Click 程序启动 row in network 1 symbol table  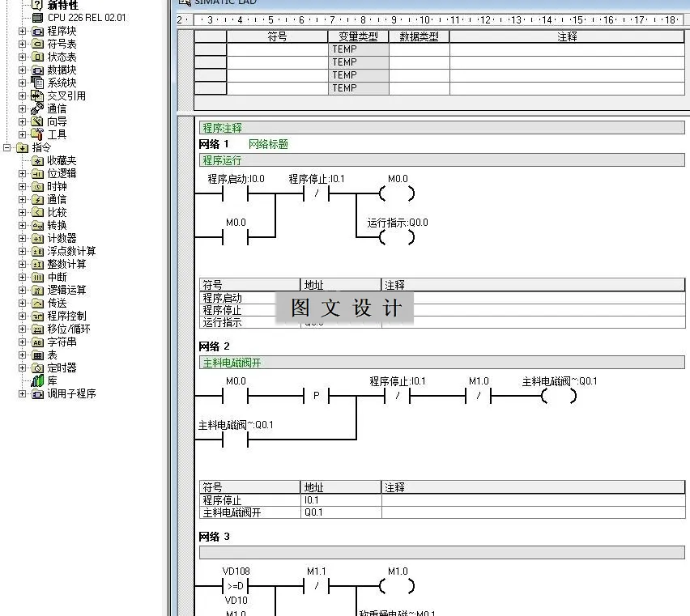tap(442, 298)
